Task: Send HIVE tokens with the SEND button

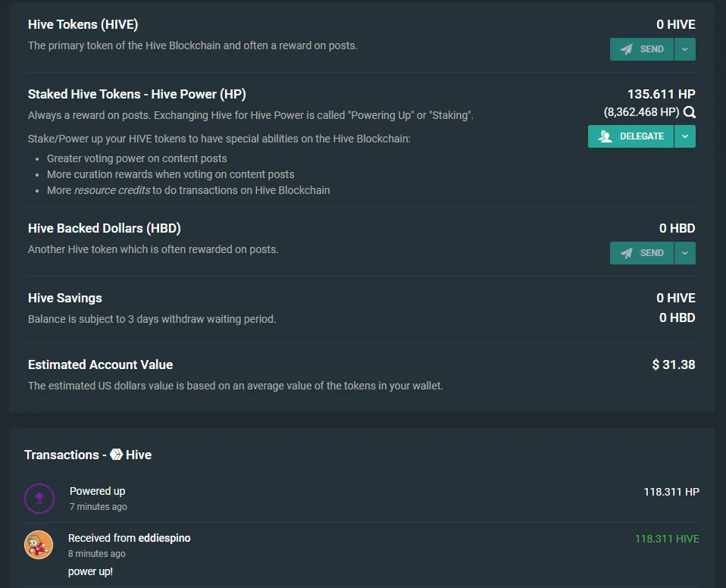Action: click(642, 49)
